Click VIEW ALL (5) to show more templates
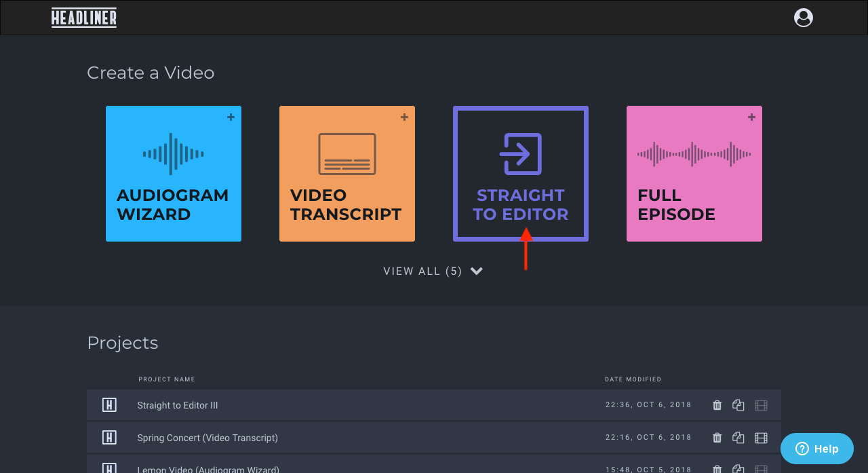Image resolution: width=868 pixels, height=473 pixels. (422, 271)
